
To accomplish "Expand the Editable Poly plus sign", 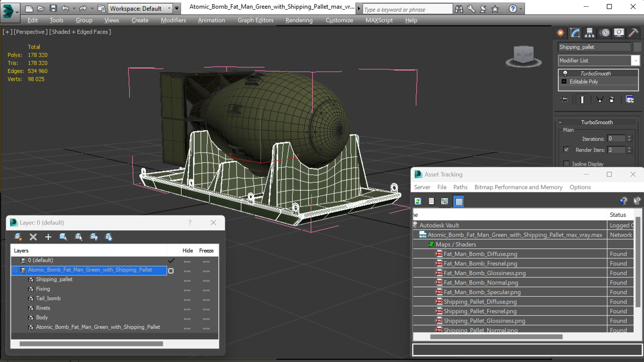I will tap(564, 81).
